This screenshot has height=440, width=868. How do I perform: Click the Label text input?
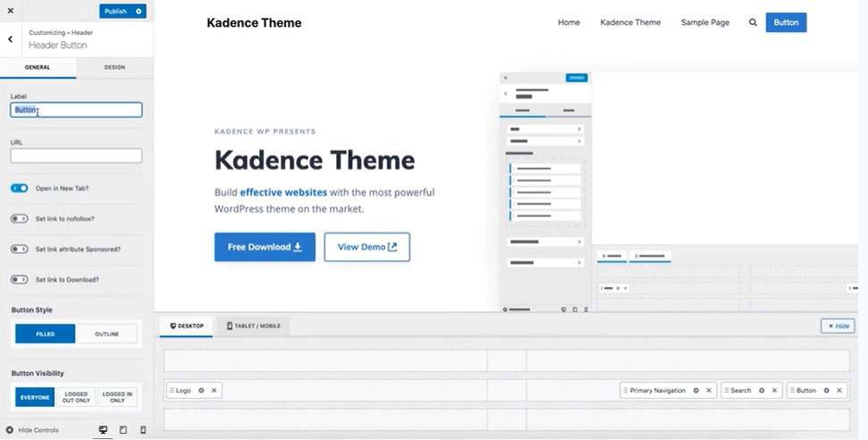(x=76, y=110)
